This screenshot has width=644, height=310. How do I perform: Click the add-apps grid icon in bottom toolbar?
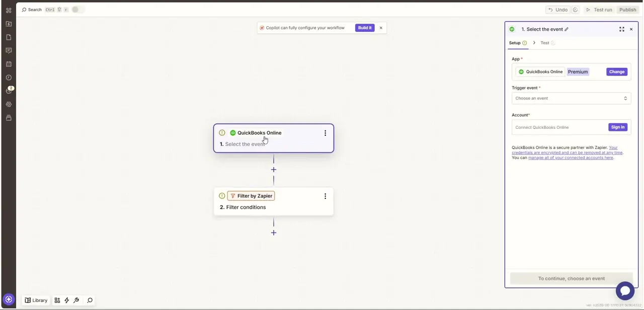pos(57,300)
